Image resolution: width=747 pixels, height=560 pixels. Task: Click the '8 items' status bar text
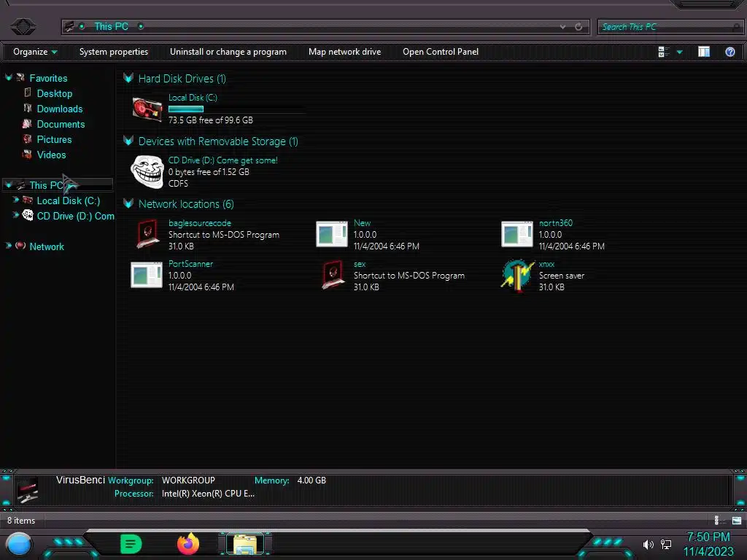coord(21,521)
